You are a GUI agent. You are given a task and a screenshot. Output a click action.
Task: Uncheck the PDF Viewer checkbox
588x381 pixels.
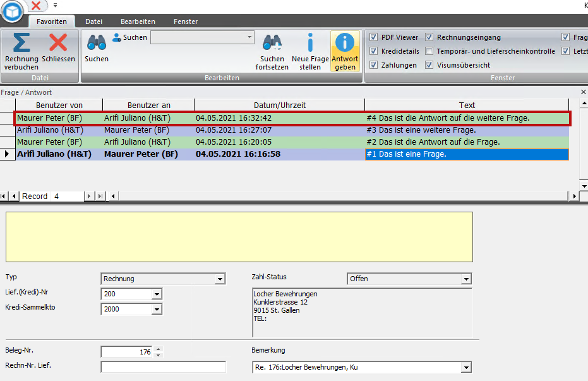pyautogui.click(x=374, y=37)
